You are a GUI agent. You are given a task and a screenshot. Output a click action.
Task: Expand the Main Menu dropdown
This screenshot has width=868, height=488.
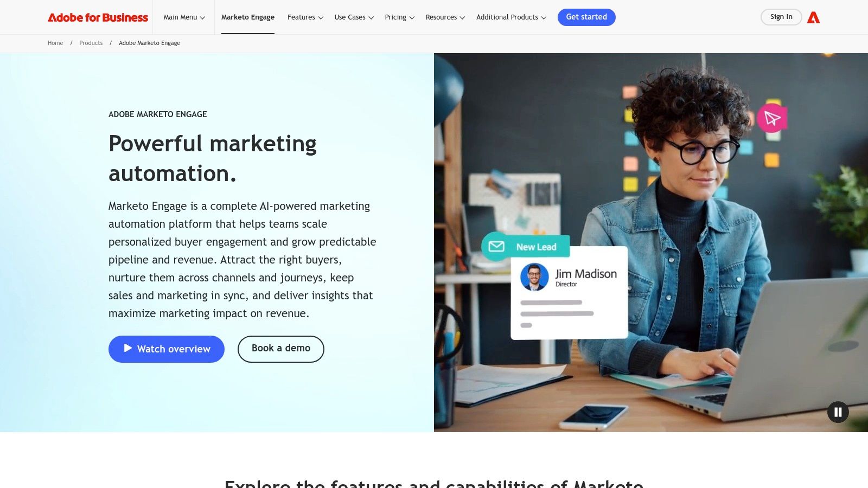point(184,17)
